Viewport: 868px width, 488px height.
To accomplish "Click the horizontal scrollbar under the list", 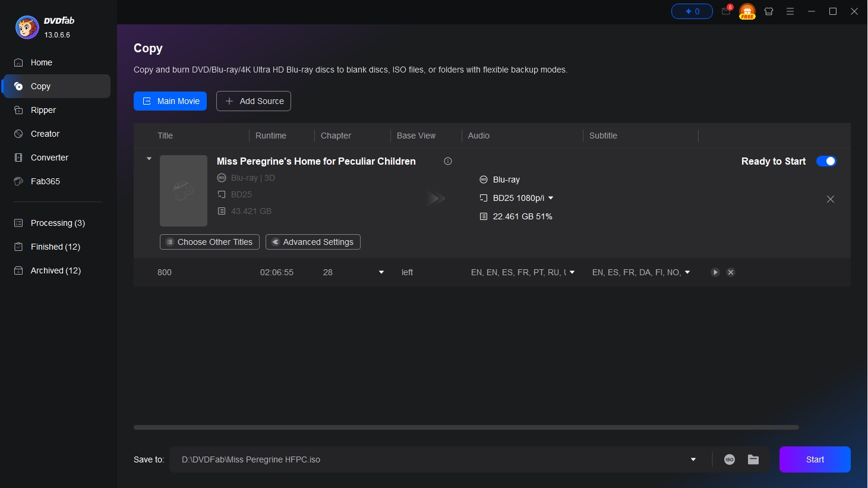I will [466, 427].
